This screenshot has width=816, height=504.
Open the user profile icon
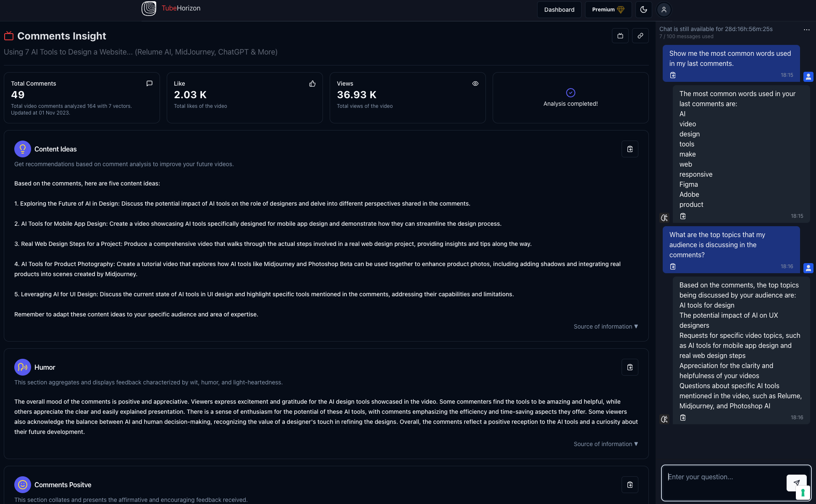pos(664,10)
